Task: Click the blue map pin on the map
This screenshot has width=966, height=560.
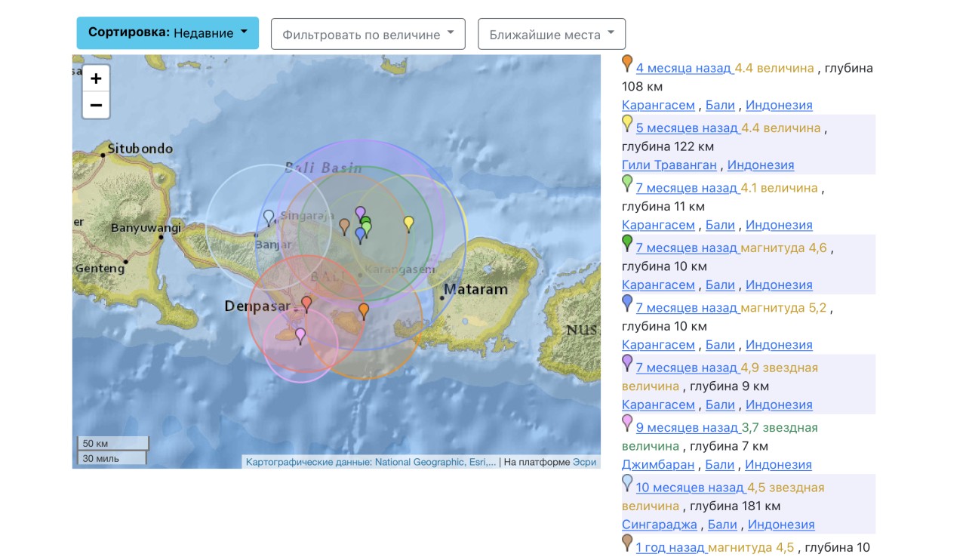Action: tap(360, 235)
